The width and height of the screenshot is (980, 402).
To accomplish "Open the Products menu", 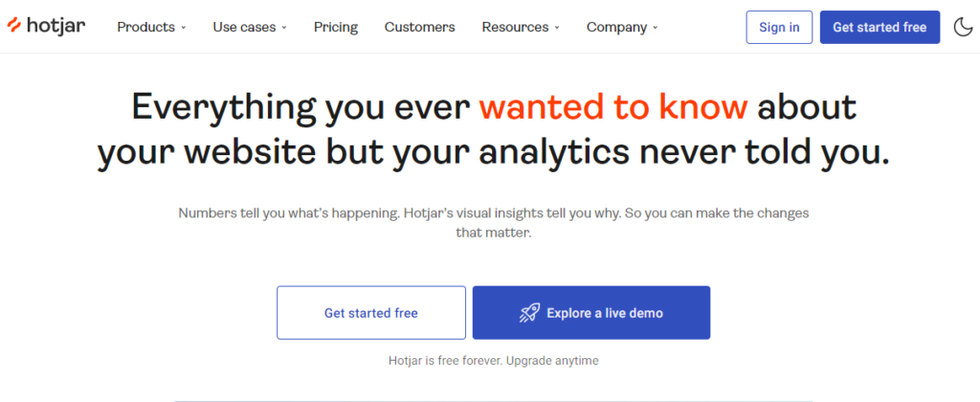I will tap(145, 27).
